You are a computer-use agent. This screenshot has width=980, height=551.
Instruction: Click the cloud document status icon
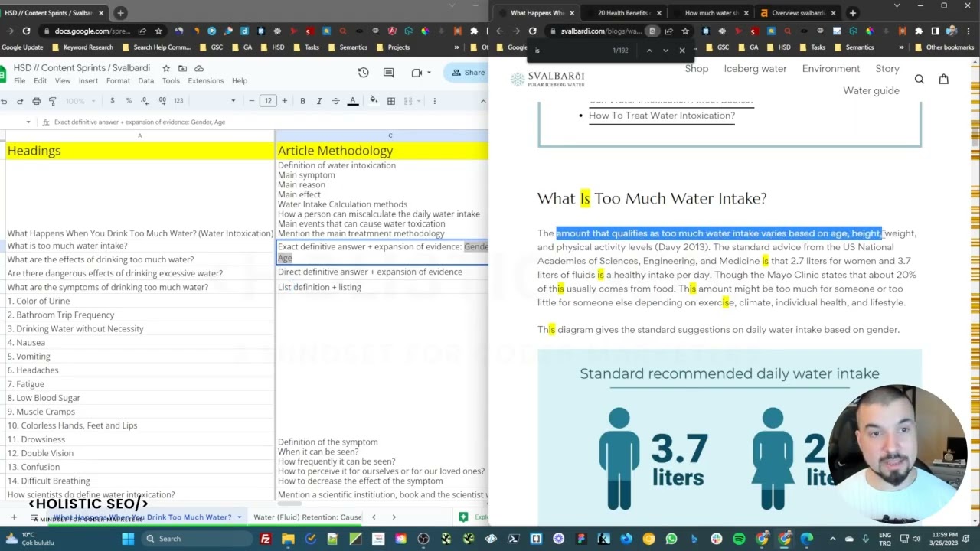click(x=199, y=68)
